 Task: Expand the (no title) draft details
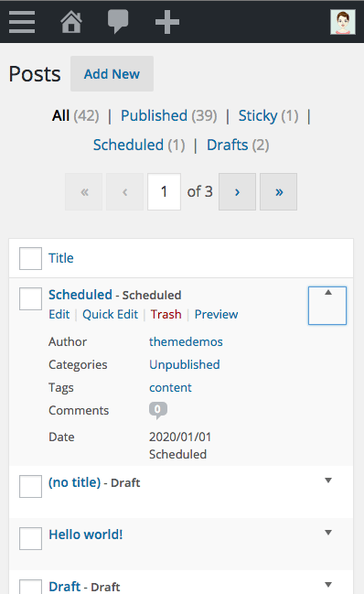tap(328, 481)
